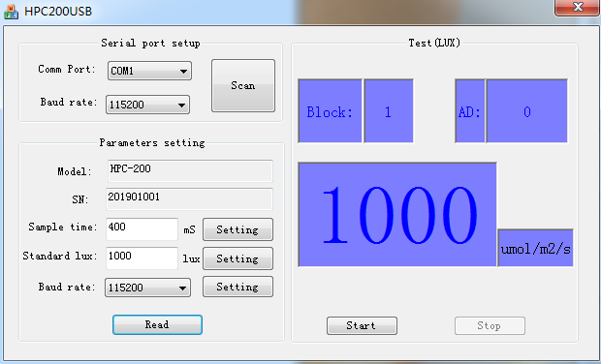The height and width of the screenshot is (364, 601).
Task: Click the Scan button
Action: click(243, 85)
